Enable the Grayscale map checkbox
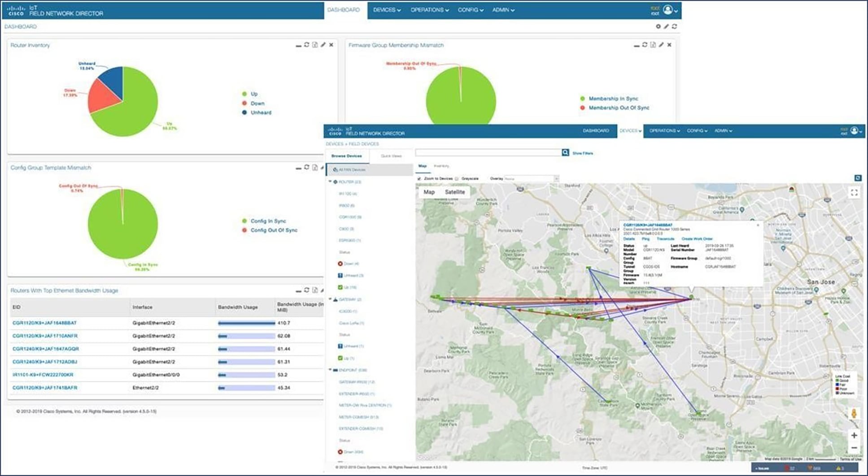This screenshot has height=476, width=868. (x=457, y=179)
